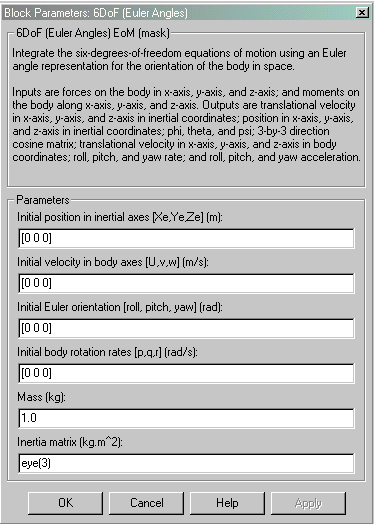The height and width of the screenshot is (524, 374).
Task: Click the Mass (kg) label
Action: (42, 397)
